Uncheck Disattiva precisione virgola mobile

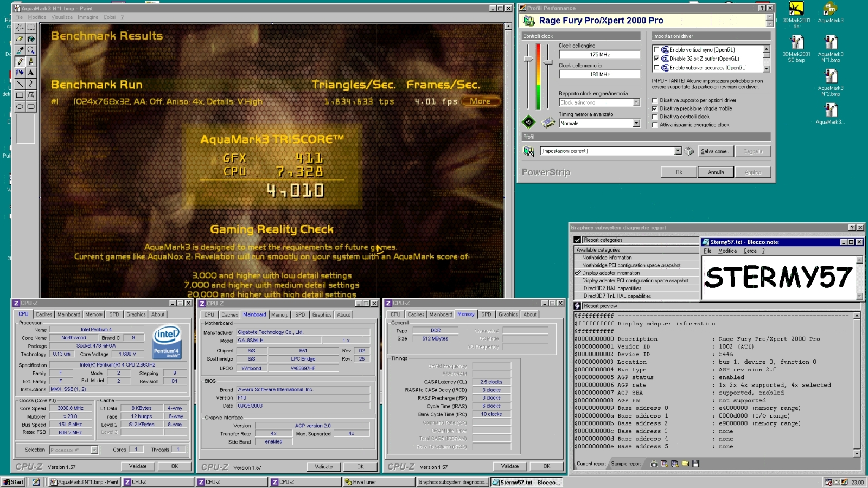point(655,108)
